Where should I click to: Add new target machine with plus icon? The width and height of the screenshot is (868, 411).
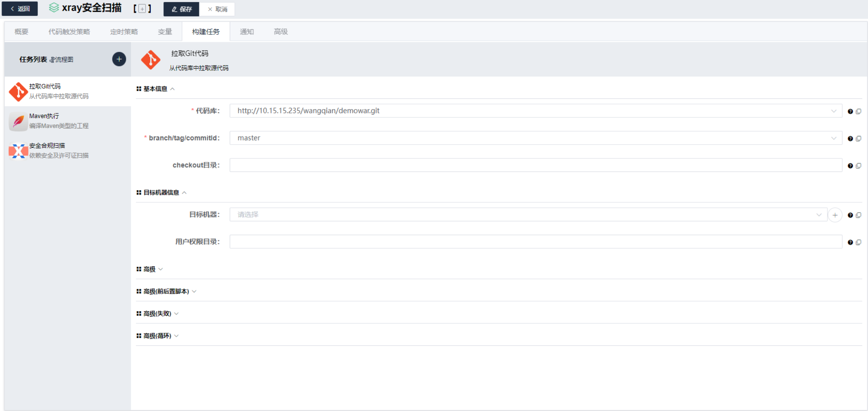pyautogui.click(x=835, y=215)
